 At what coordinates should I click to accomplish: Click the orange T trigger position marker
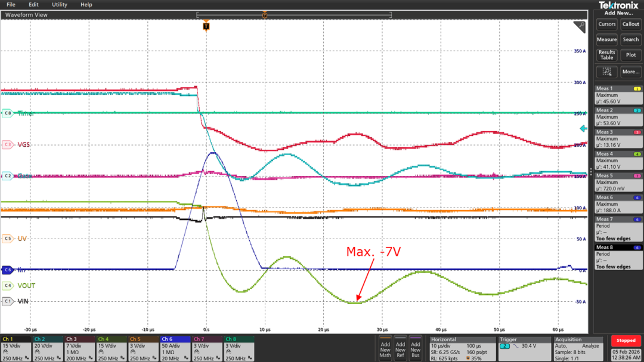206,26
